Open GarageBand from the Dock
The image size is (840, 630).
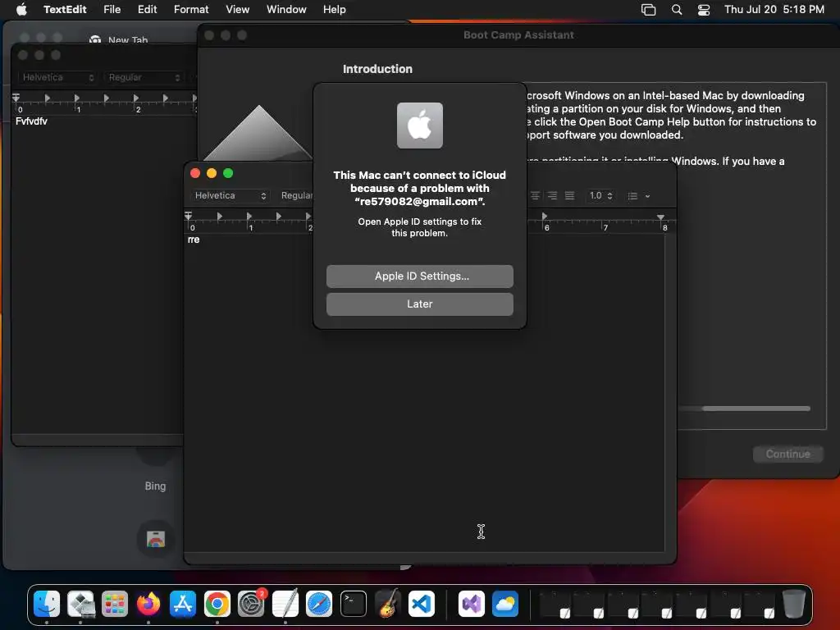[387, 604]
